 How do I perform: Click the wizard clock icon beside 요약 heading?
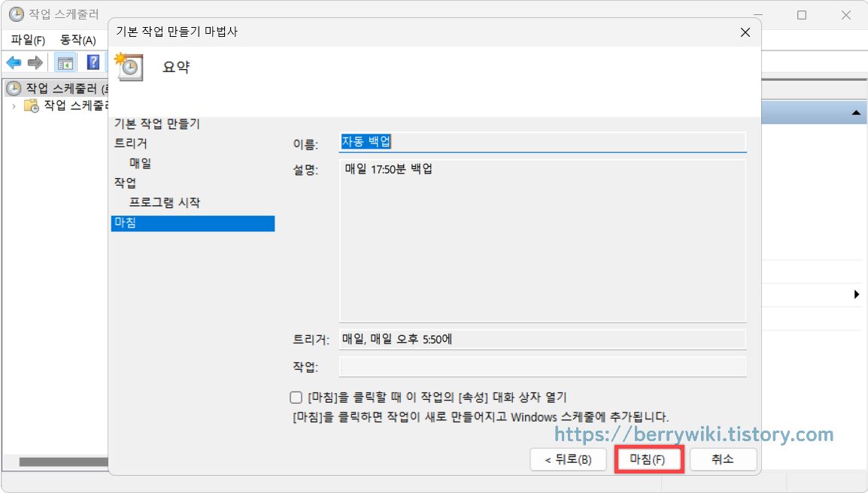[129, 67]
